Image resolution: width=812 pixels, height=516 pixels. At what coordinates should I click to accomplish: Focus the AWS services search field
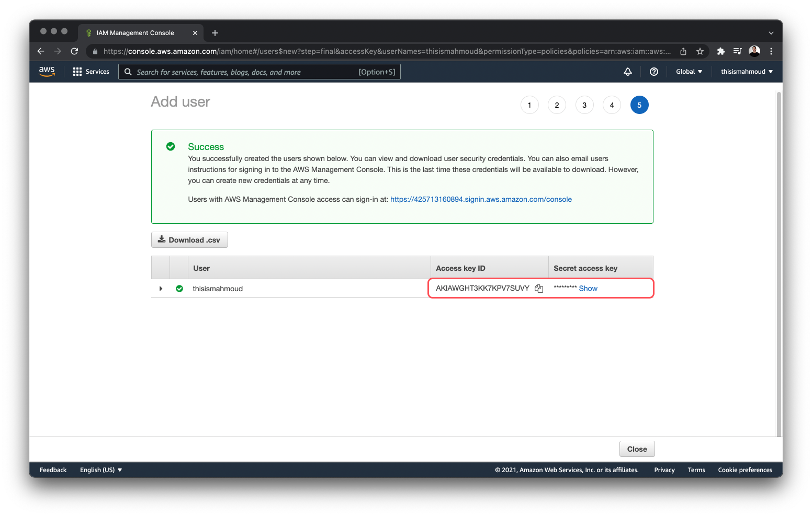[246, 72]
